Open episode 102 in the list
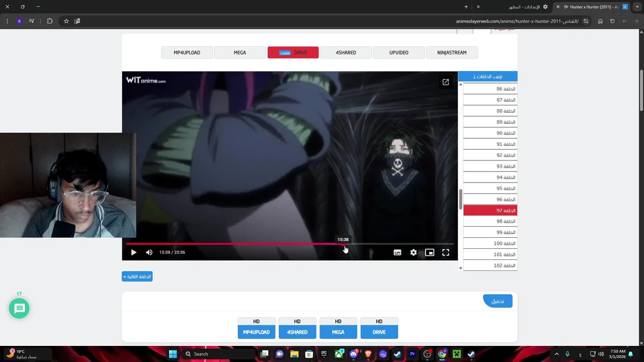644x362 pixels. coord(490,265)
